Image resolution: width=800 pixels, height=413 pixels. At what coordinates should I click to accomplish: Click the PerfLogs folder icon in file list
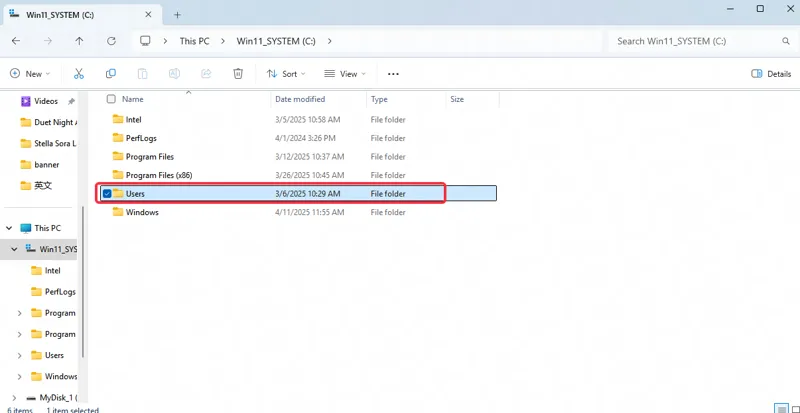pos(118,138)
